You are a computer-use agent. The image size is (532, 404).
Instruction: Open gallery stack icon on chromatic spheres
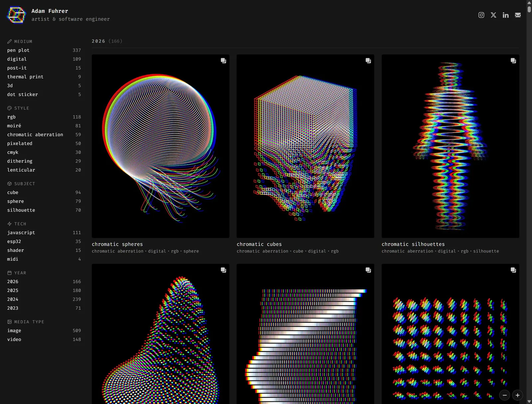point(223,61)
